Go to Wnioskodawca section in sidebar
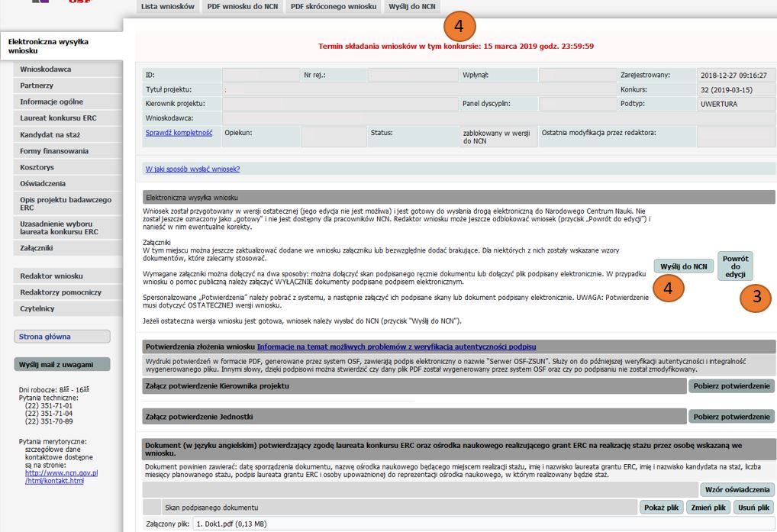The width and height of the screenshot is (777, 532). click(68, 69)
